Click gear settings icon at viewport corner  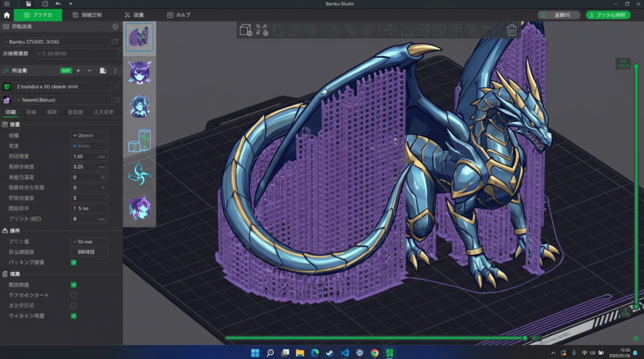coord(636,338)
